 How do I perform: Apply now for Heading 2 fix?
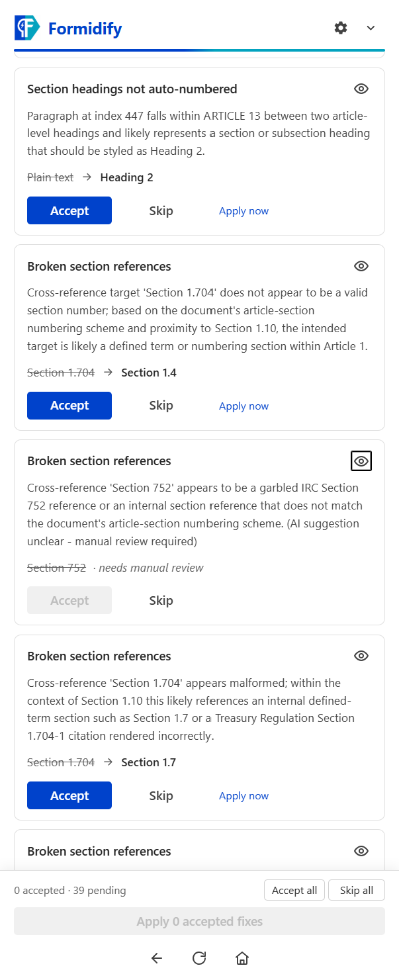pos(244,211)
